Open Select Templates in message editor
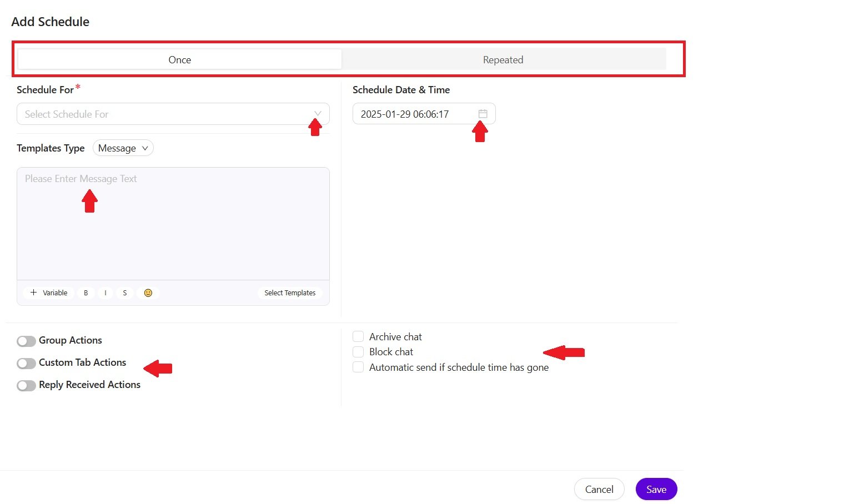The image size is (864, 504). click(x=289, y=293)
